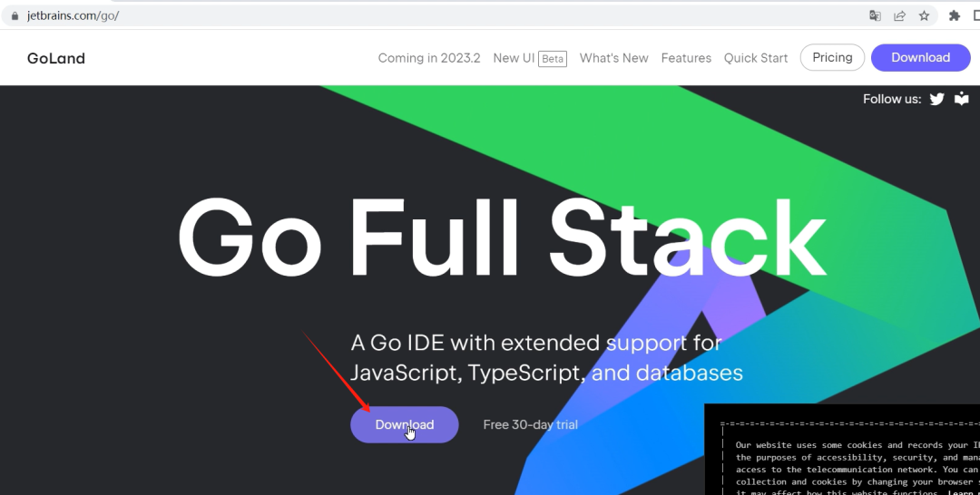Go to What's New section

coord(613,58)
